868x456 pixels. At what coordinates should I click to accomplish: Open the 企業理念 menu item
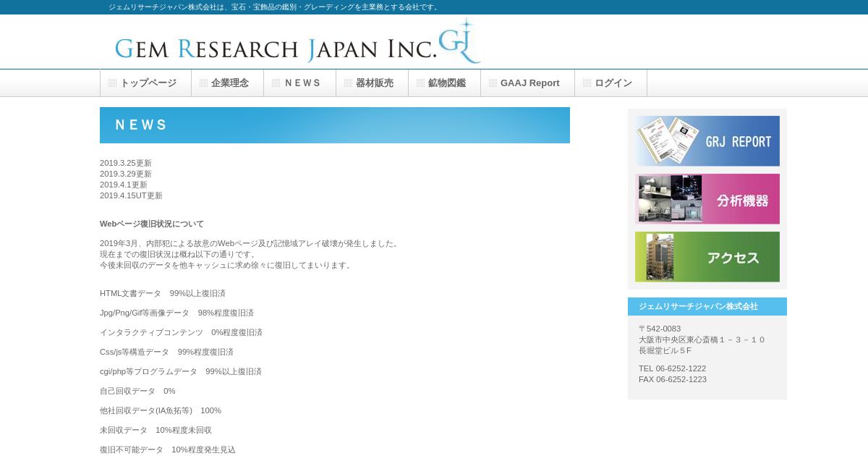[x=228, y=83]
